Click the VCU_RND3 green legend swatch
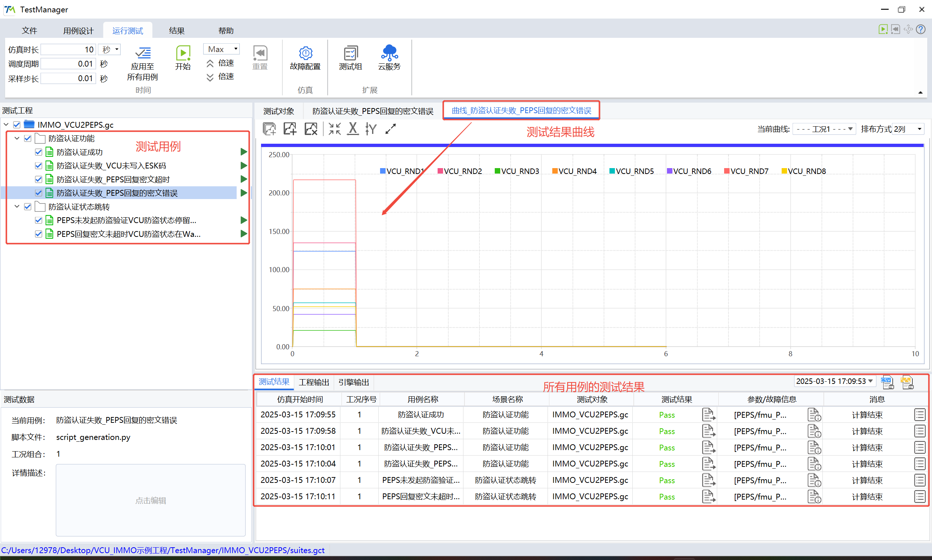The width and height of the screenshot is (932, 560). coord(497,171)
